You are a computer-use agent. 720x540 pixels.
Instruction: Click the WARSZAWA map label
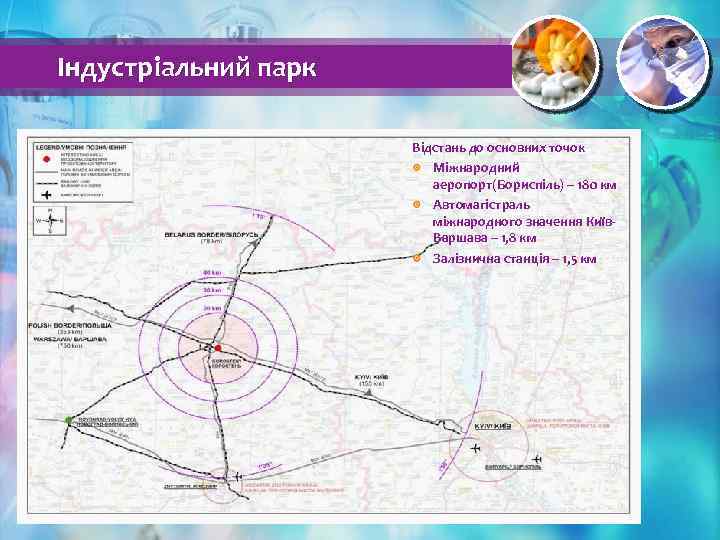coord(70,339)
